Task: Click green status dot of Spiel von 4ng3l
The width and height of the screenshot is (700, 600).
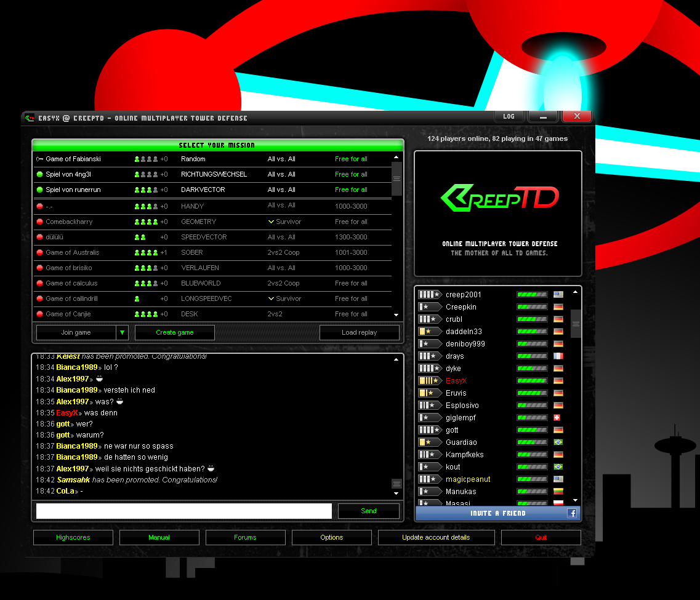Action: point(40,174)
